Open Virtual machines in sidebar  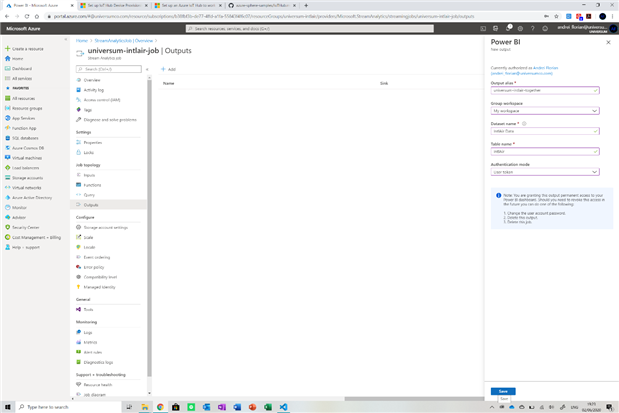pyautogui.click(x=27, y=158)
